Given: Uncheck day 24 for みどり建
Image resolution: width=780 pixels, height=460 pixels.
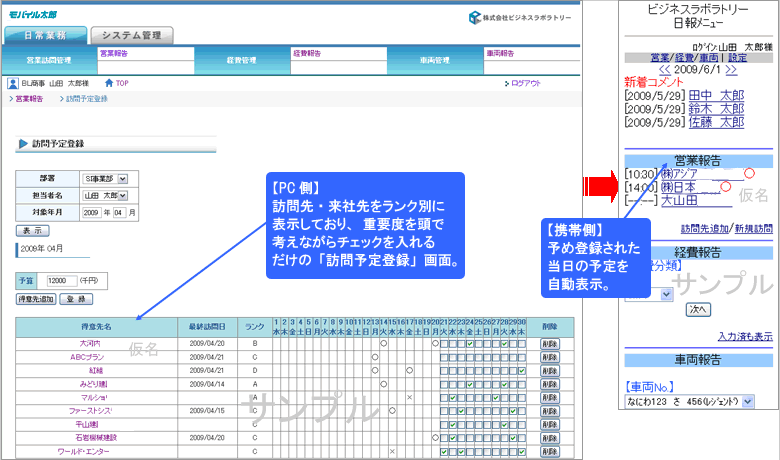Looking at the screenshot, I should 470,384.
